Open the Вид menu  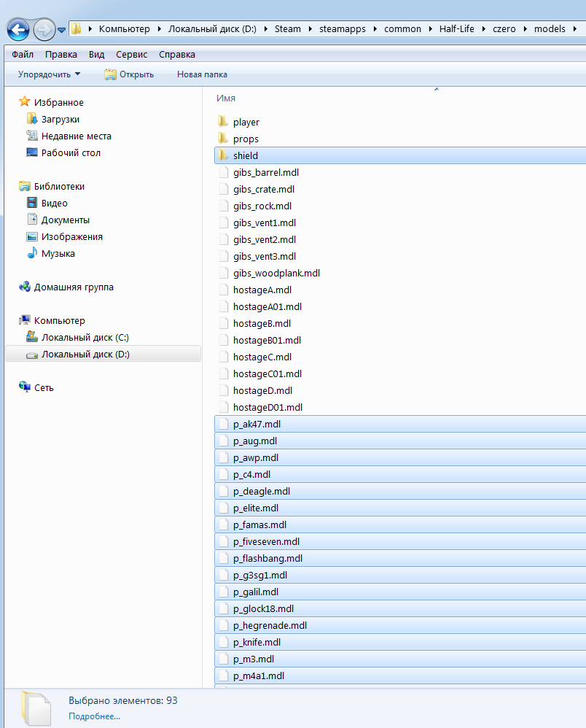[96, 54]
